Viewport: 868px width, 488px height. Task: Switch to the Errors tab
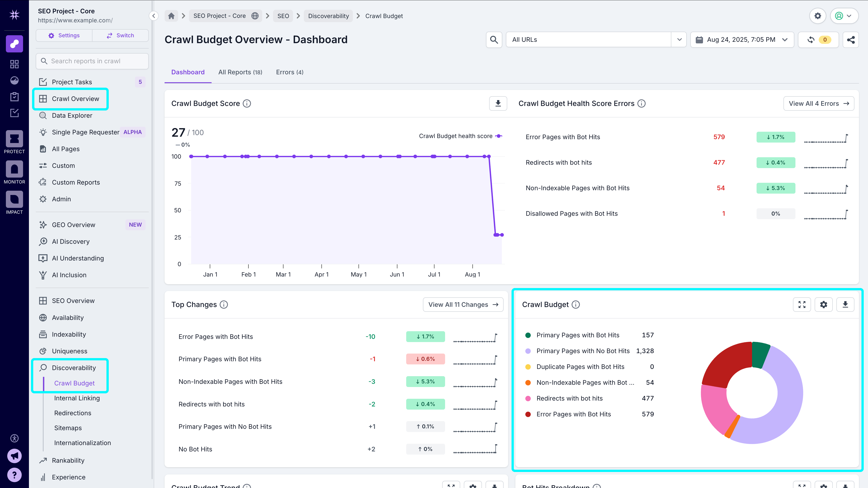click(289, 72)
